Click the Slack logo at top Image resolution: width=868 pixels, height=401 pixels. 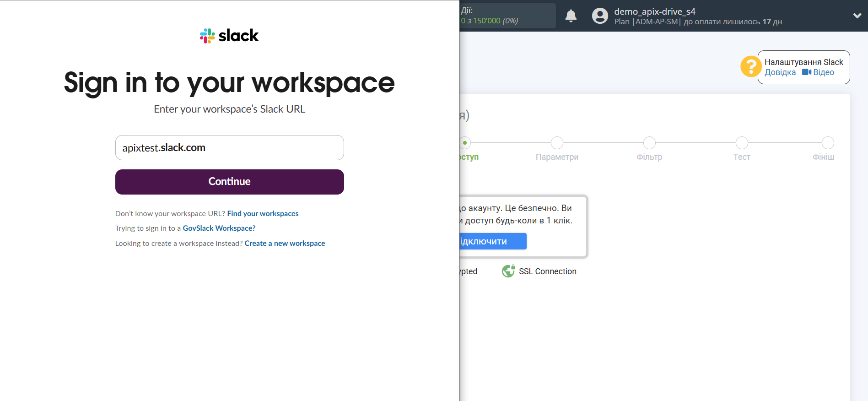pos(229,36)
